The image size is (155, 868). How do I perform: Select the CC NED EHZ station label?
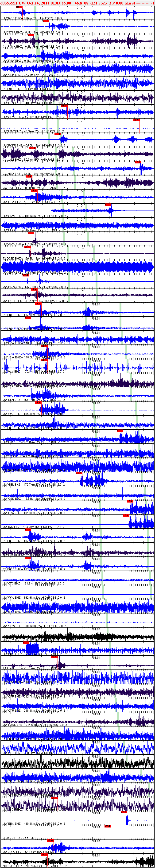(33, 174)
